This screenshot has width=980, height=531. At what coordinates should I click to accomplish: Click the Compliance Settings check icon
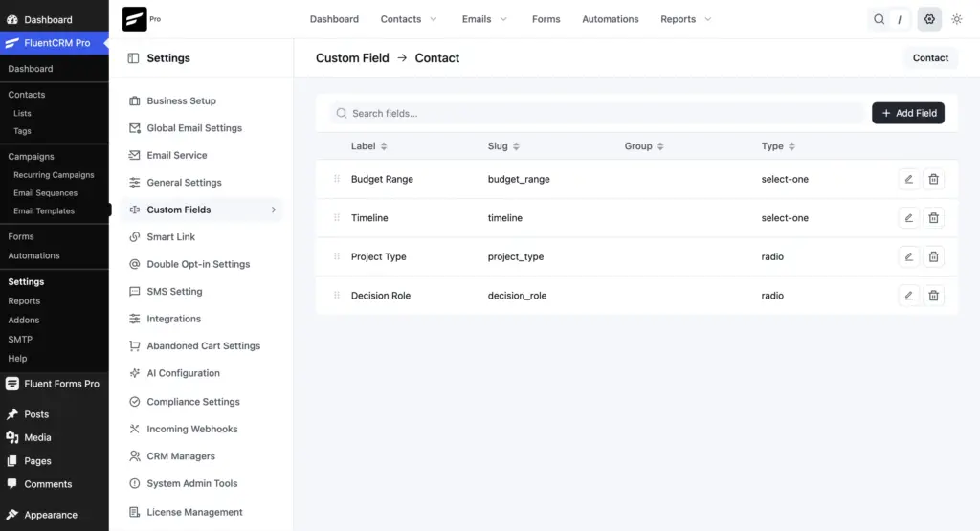134,402
